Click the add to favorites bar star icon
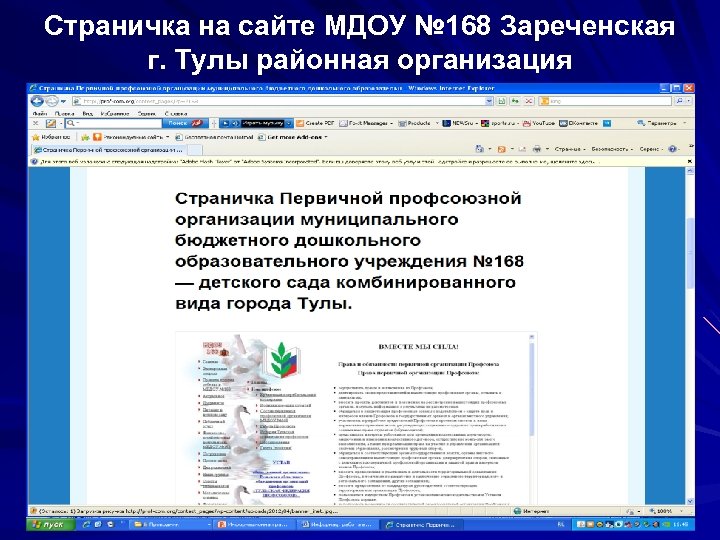 [x=85, y=137]
